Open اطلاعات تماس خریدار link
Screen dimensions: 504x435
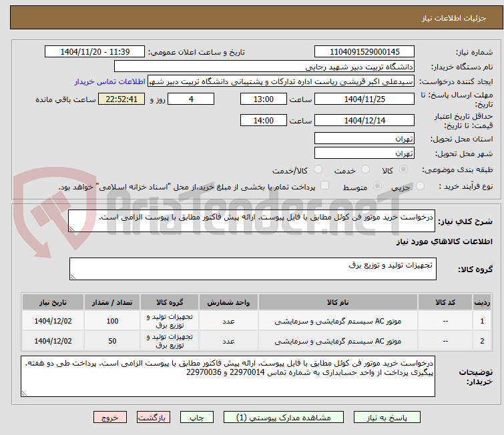tap(110, 81)
